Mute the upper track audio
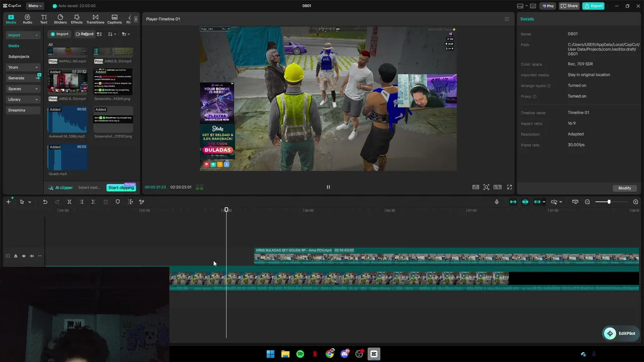This screenshot has height=362, width=644. point(32,256)
